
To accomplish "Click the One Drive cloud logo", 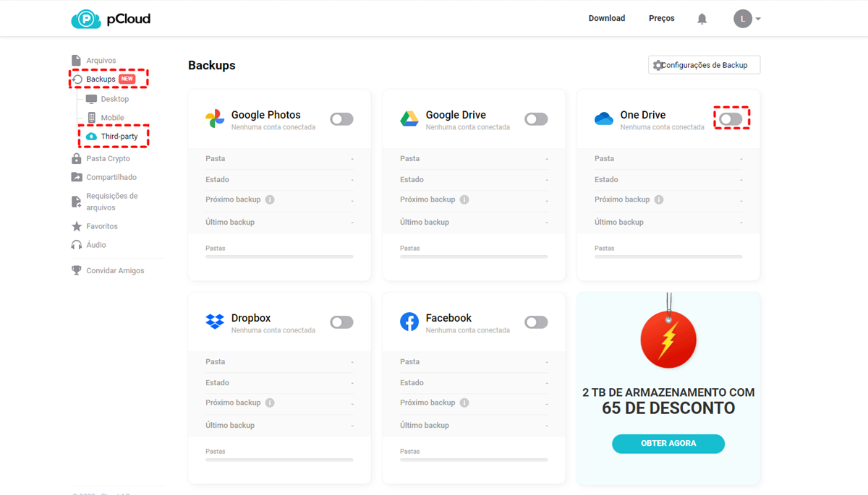I will 604,119.
